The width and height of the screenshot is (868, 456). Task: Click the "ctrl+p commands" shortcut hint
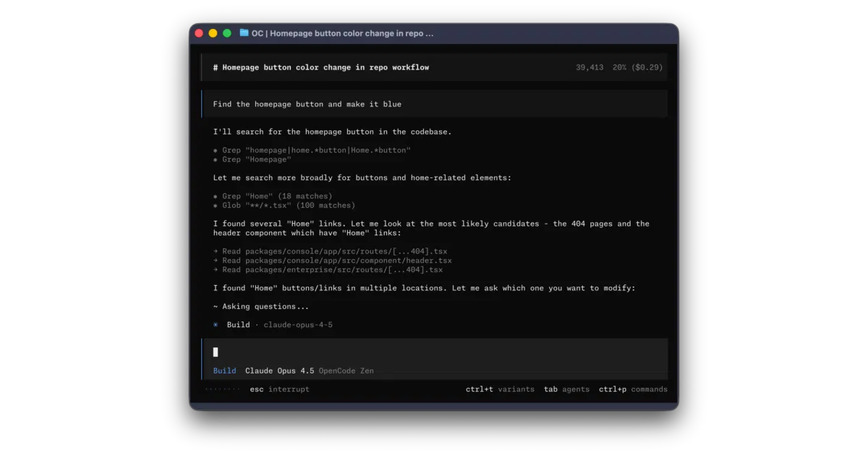click(x=633, y=389)
